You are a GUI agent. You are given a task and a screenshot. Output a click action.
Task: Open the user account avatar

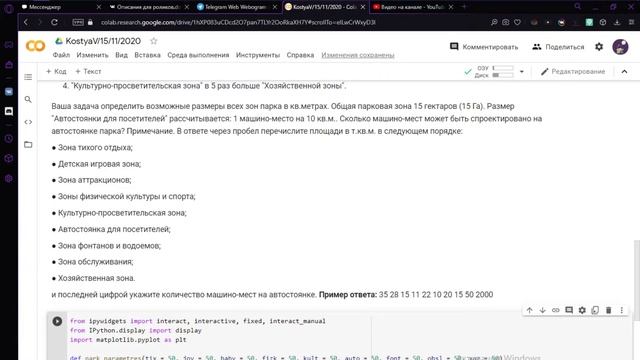pyautogui.click(x=620, y=47)
